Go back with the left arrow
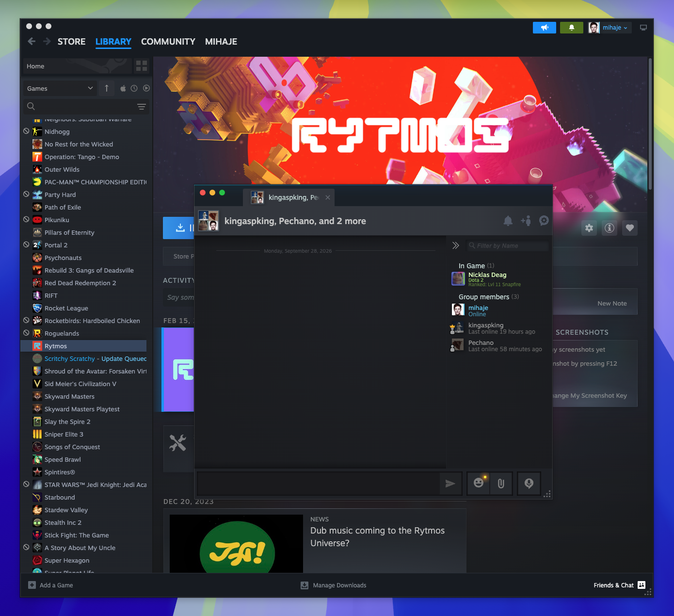 pos(32,41)
